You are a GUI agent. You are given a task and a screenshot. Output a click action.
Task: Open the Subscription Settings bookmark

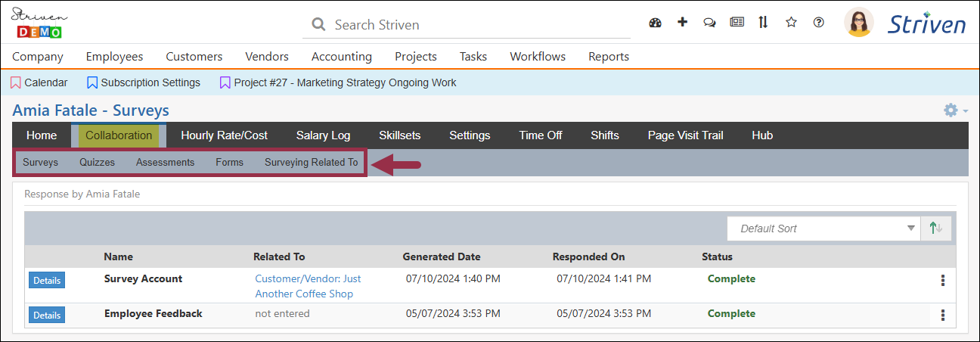point(144,82)
